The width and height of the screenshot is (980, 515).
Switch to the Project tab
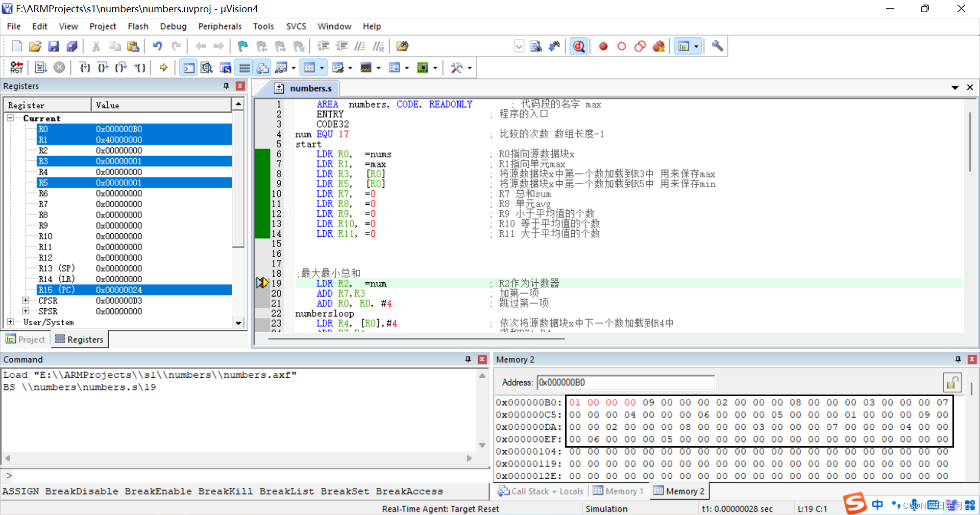(26, 339)
